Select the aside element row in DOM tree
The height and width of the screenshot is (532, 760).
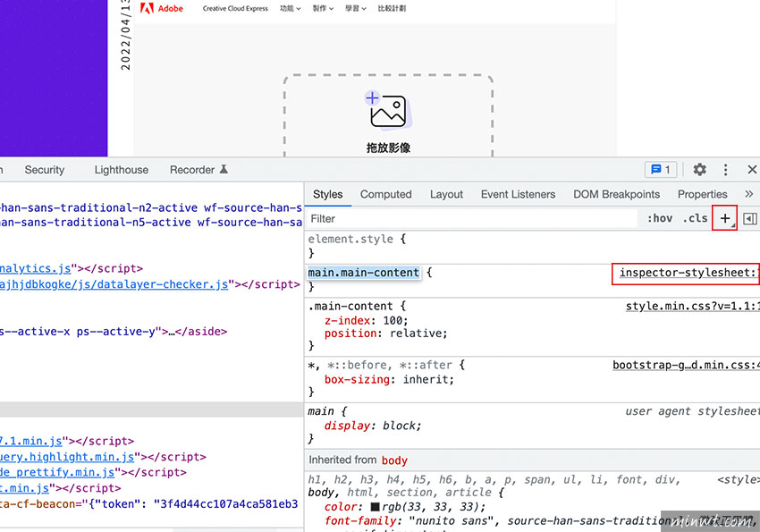[114, 332]
